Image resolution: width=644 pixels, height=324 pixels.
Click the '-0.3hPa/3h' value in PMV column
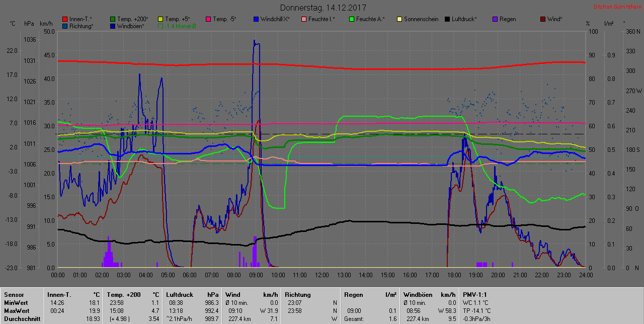point(477,319)
